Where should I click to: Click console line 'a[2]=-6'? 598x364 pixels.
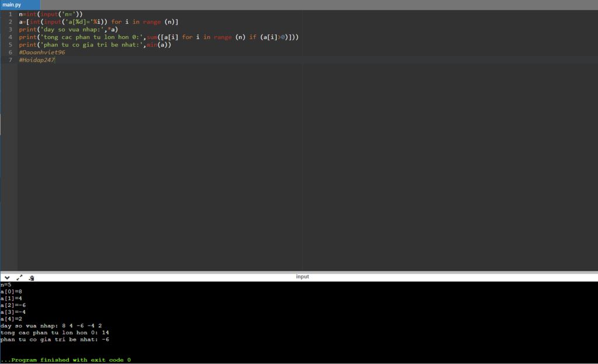(13, 305)
